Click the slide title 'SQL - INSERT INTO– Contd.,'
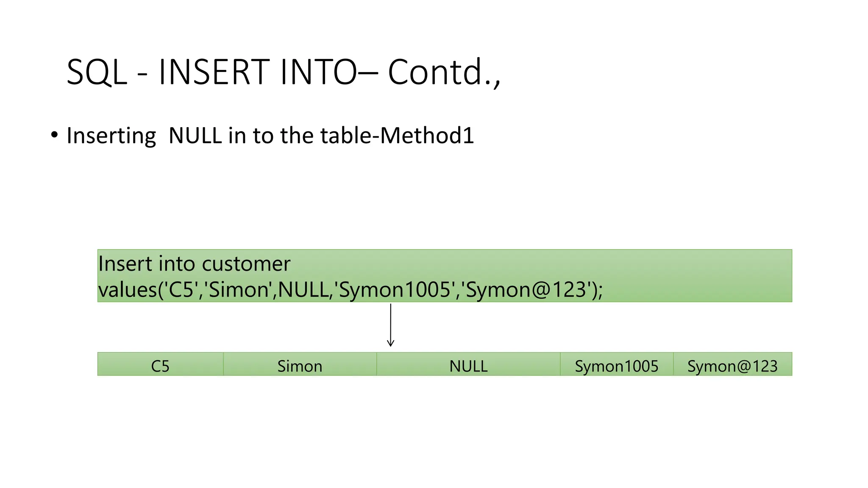 click(x=283, y=72)
